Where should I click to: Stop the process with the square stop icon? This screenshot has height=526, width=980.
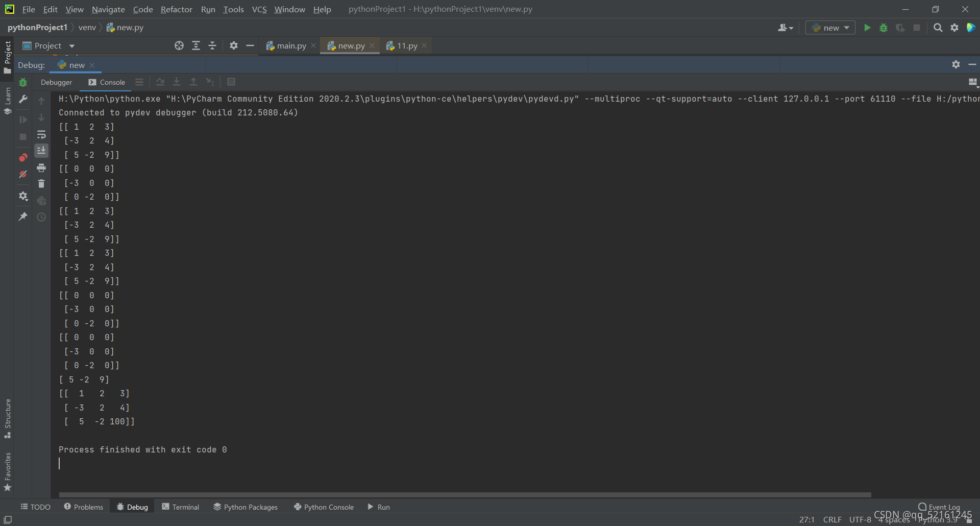pos(917,28)
